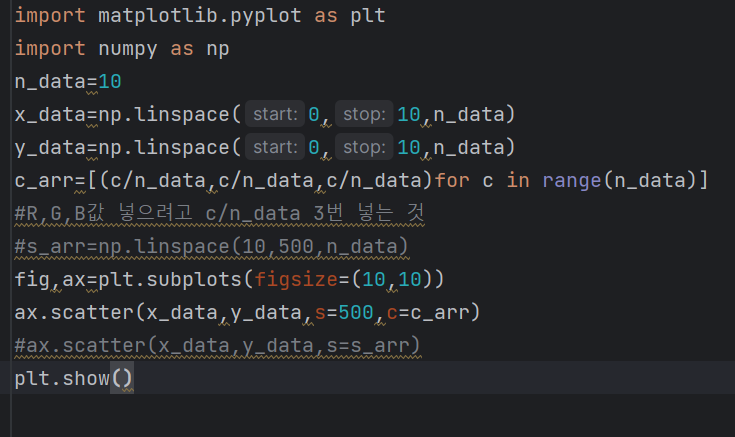The image size is (735, 437).
Task: Click the s=500 argument in scatter
Action: click(344, 312)
